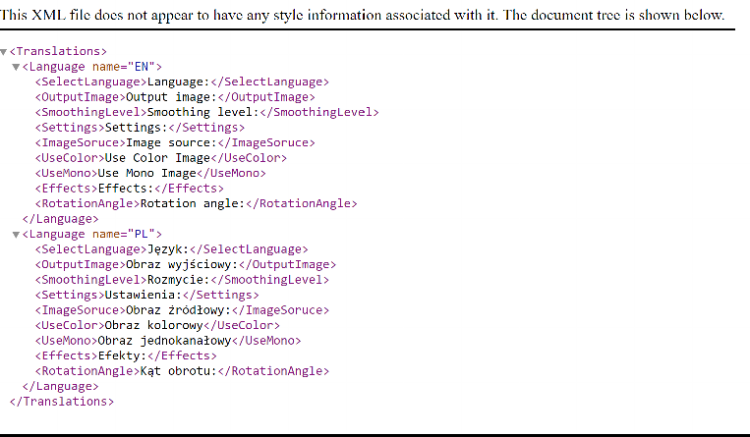This screenshot has height=437, width=750.
Task: Select the 'Use Mono Image' XML line
Action: (150, 173)
